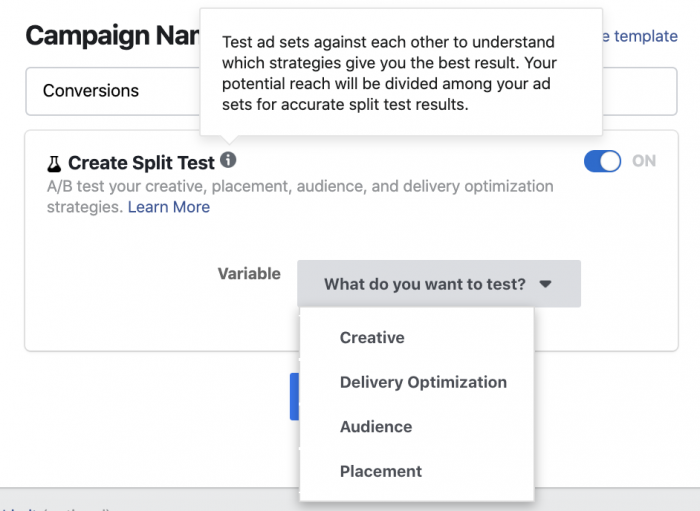700x511 pixels.
Task: Click the template link at top right
Action: 640,36
